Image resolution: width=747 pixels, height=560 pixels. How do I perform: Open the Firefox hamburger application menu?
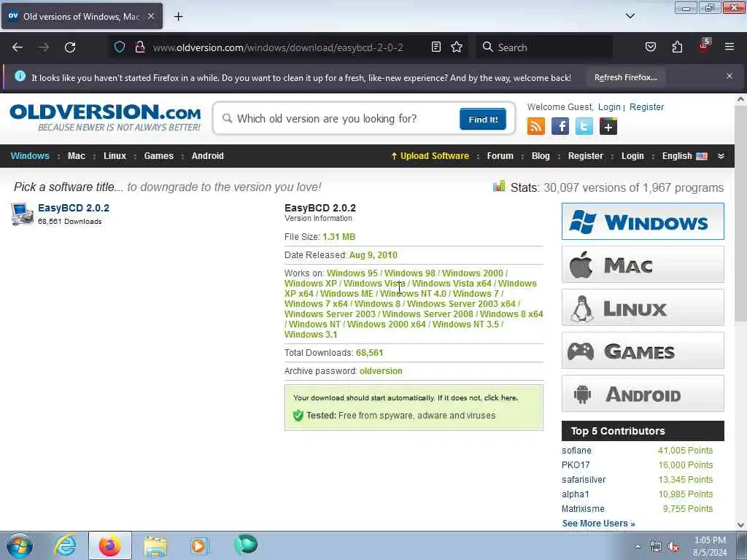point(729,47)
